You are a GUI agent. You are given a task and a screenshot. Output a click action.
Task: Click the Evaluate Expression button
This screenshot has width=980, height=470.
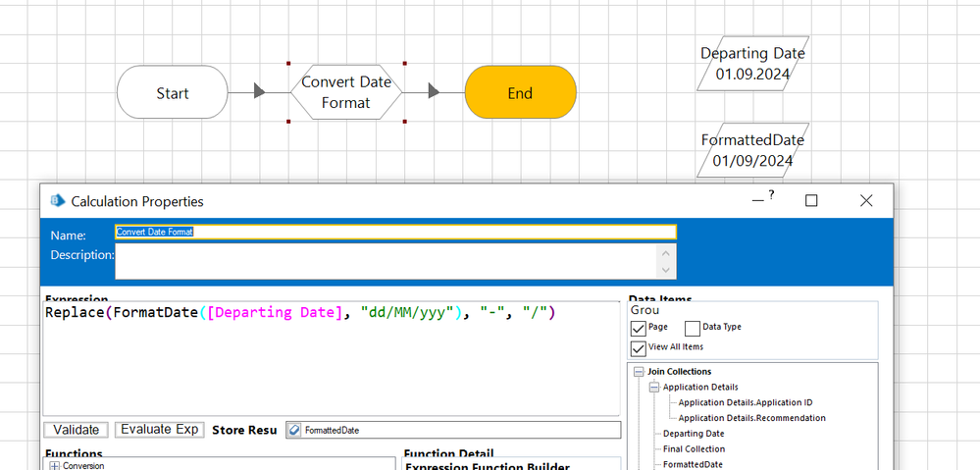(x=158, y=430)
